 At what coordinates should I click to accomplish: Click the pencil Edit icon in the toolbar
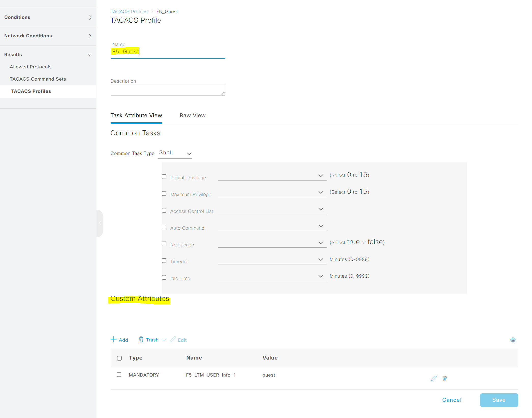click(173, 339)
